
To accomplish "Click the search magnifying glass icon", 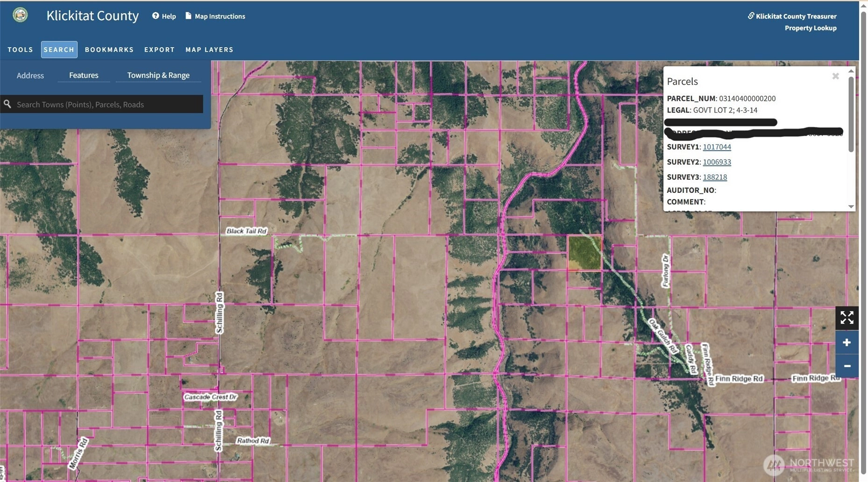I will coord(7,104).
